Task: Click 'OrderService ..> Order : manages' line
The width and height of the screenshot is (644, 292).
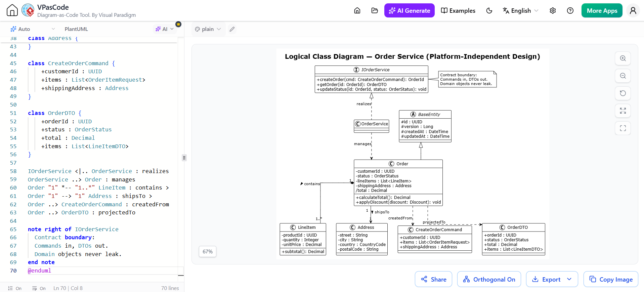Action: [81, 179]
